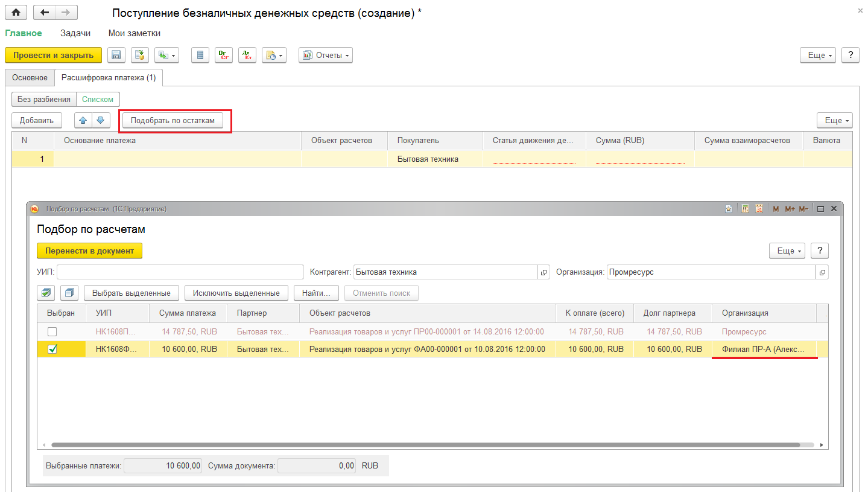Click the Организация field Промресурс
868x492 pixels.
click(711, 272)
